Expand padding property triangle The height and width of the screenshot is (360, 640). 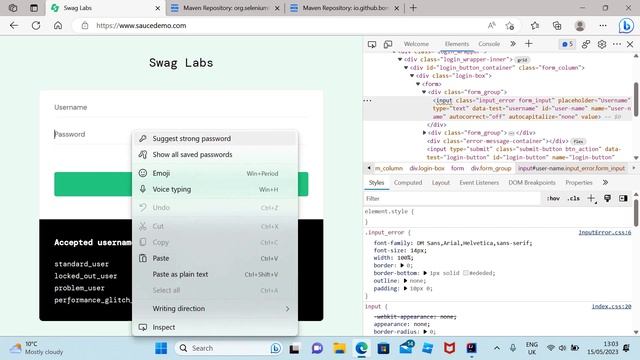tap(405, 289)
